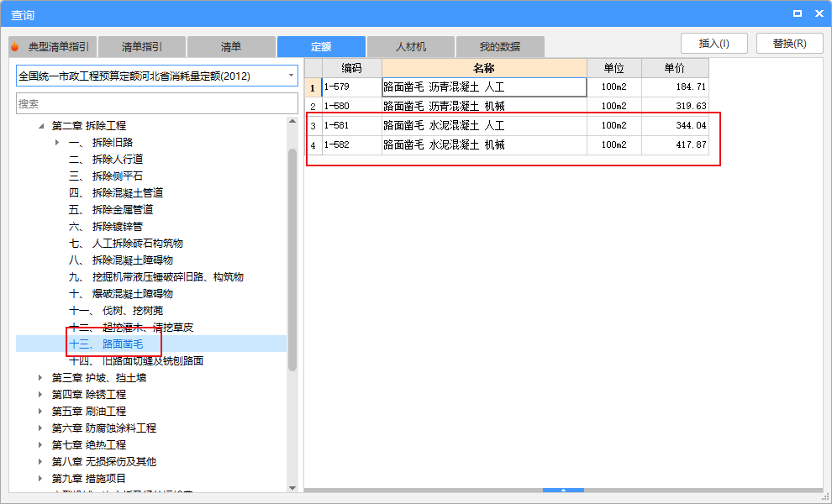This screenshot has width=832, height=504.
Task: Click the price cell 319.63
Action: (675, 106)
